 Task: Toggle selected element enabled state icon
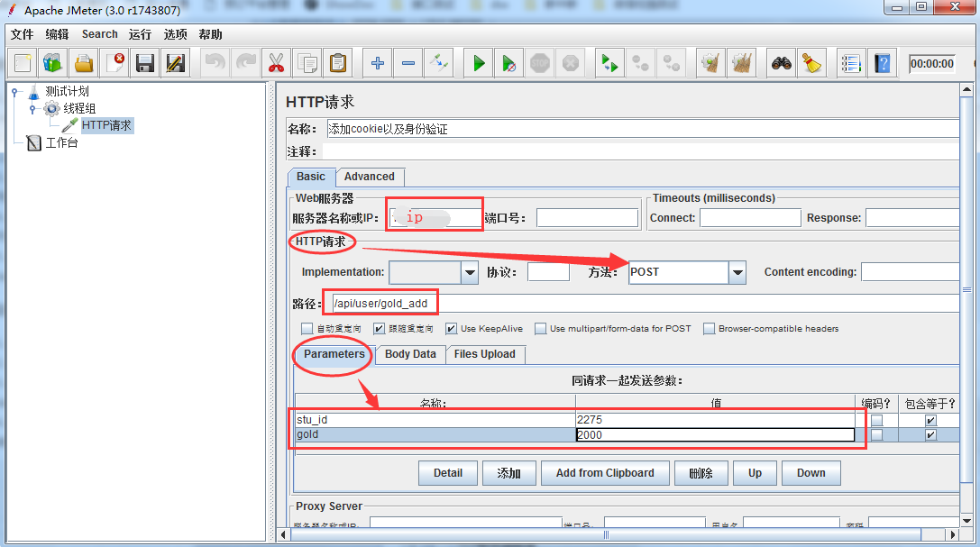439,63
